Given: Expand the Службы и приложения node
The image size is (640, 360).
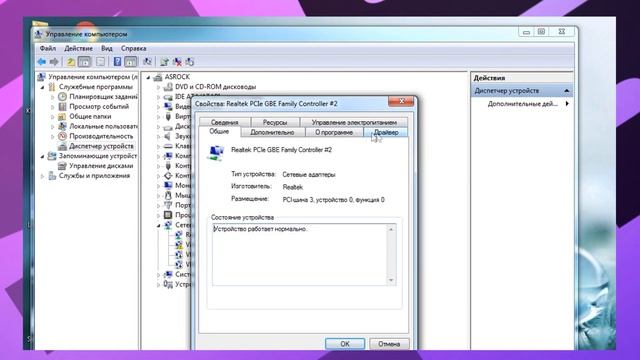Looking at the screenshot, I should coord(42,176).
